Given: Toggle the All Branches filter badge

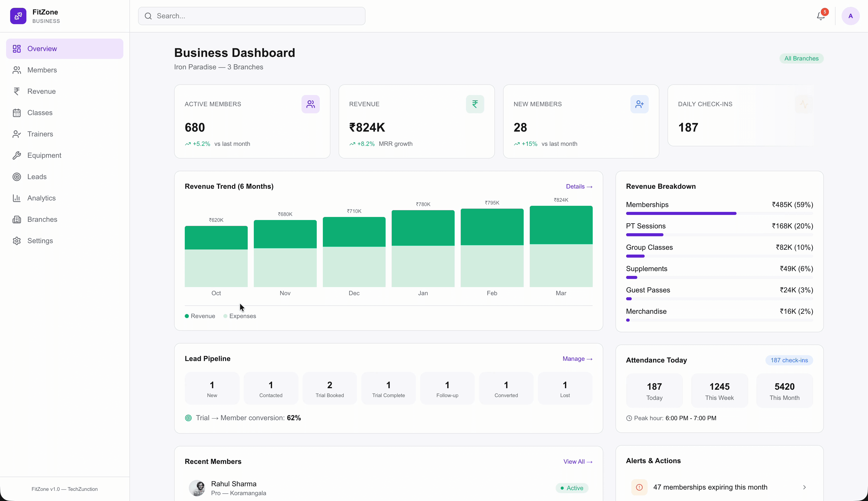Looking at the screenshot, I should click(801, 58).
